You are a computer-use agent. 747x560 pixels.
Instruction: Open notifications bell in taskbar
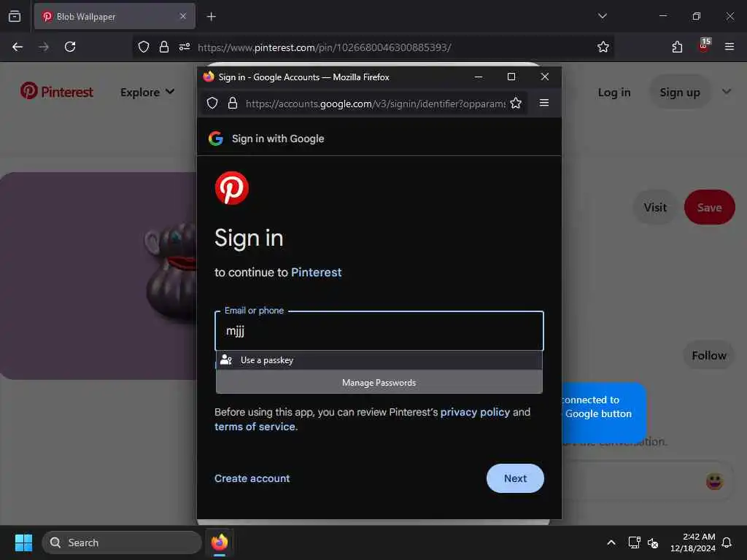coord(727,542)
